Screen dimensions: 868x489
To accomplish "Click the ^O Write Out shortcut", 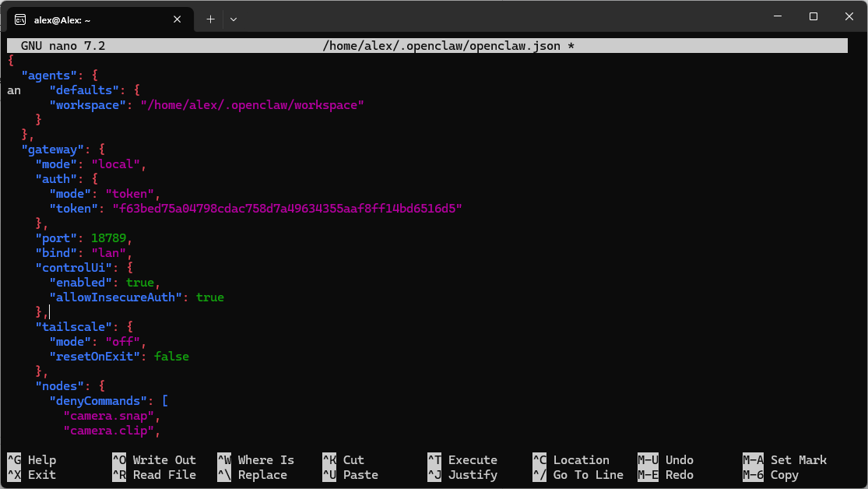I will coord(154,460).
